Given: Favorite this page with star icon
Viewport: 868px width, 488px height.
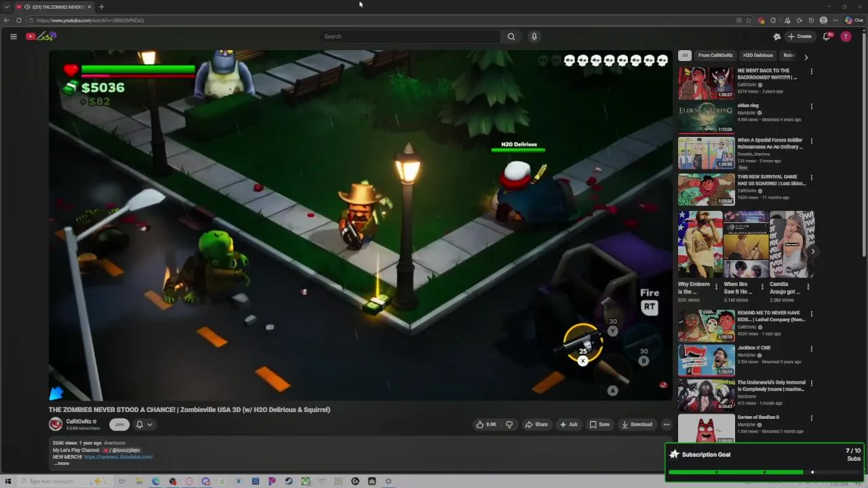Looking at the screenshot, I should tap(749, 20).
